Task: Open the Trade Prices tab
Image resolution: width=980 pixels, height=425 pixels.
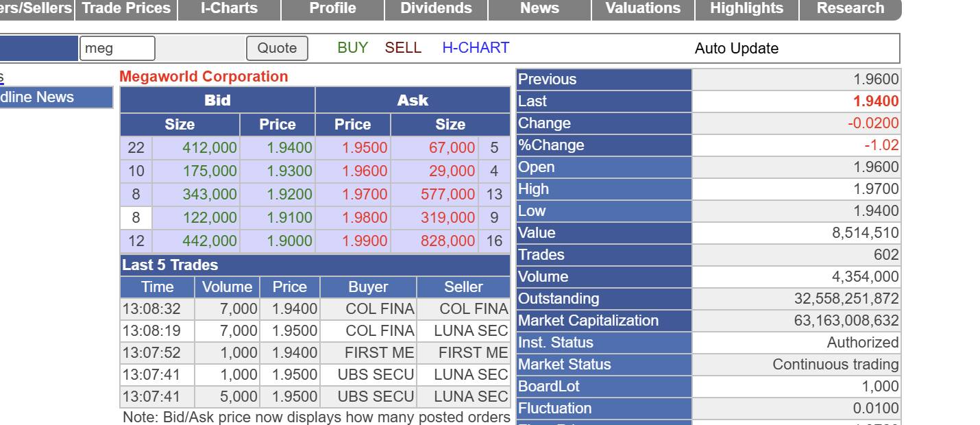Action: pyautogui.click(x=126, y=8)
